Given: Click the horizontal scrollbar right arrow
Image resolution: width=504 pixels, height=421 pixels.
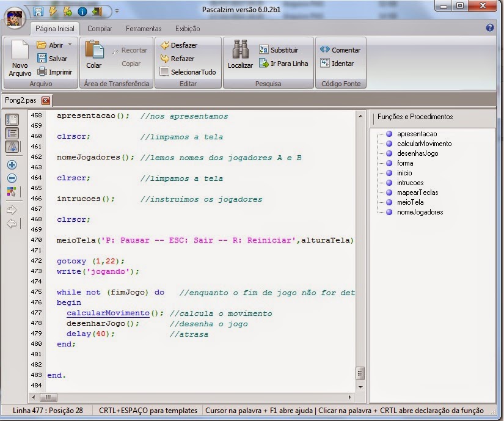Looking at the screenshot, I should pos(350,397).
